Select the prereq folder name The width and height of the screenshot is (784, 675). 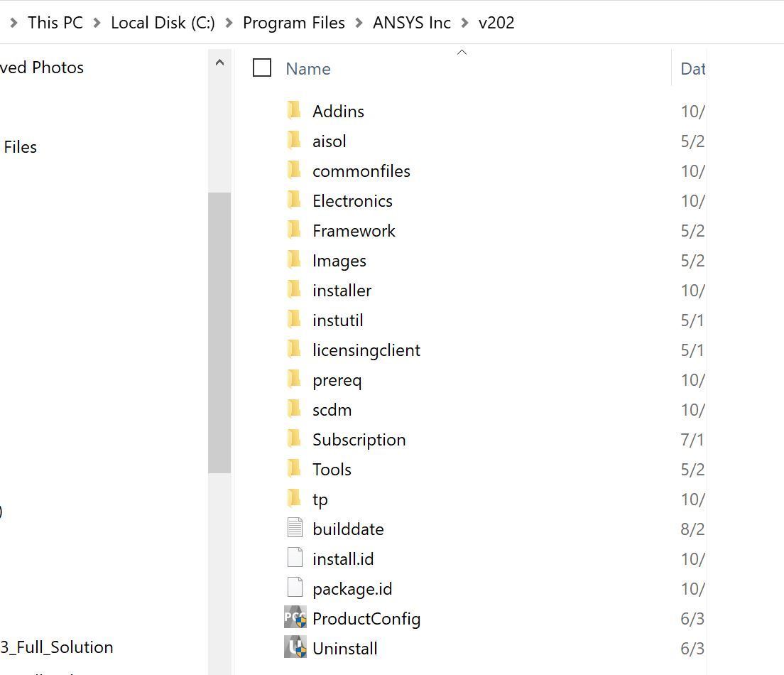pos(337,380)
